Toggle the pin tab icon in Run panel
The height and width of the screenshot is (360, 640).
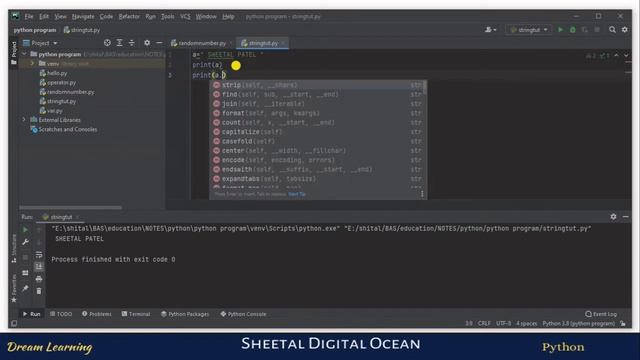point(25,288)
